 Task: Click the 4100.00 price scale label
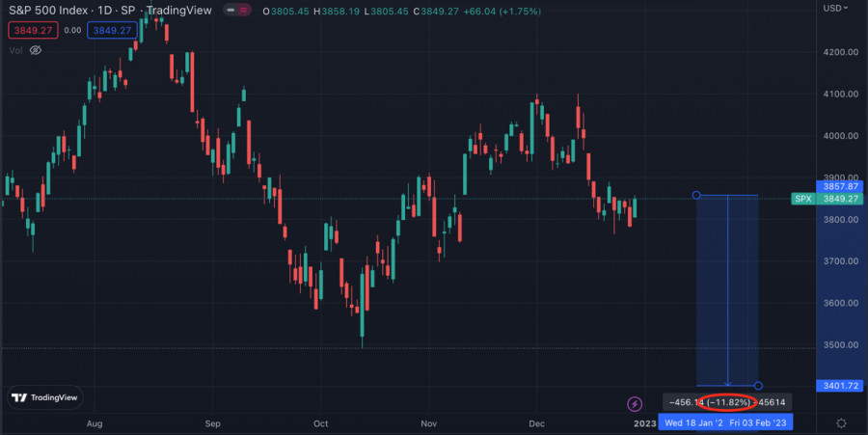840,95
